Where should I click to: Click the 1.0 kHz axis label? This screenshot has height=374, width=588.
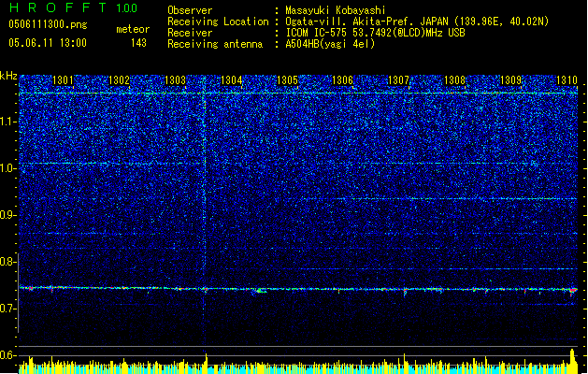7,168
